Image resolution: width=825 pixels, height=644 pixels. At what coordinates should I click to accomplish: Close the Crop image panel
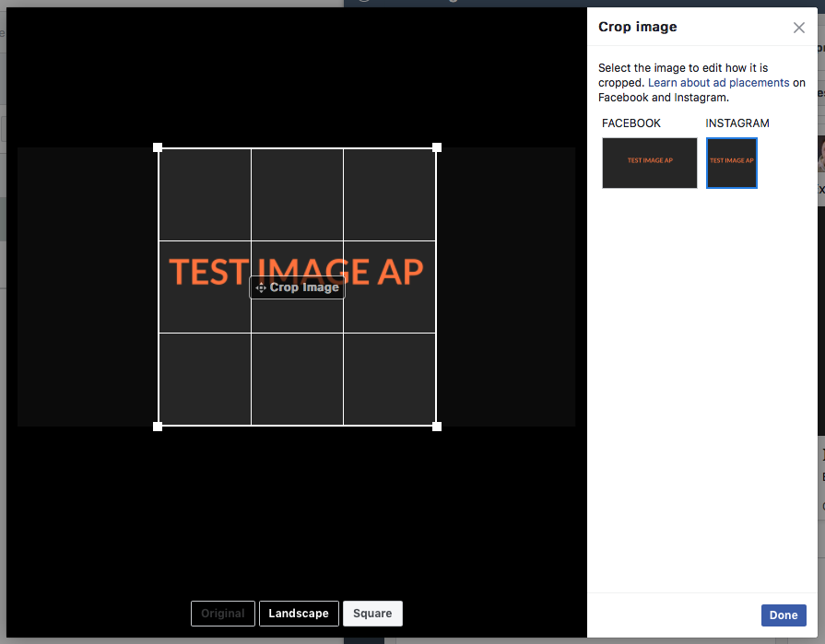[799, 28]
